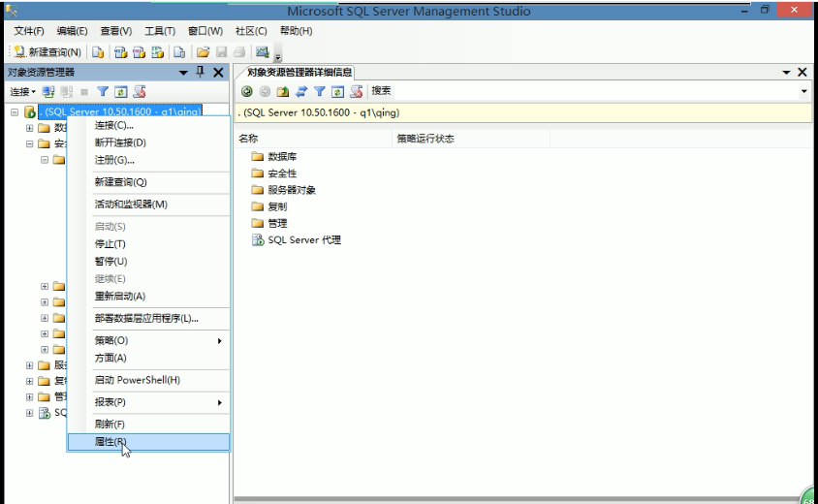Choose 启动 PowerShell(H) in context menu

148,380
